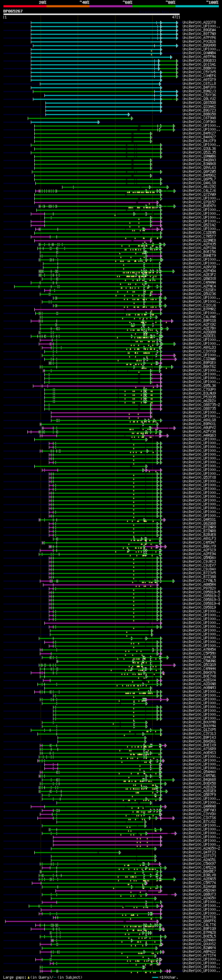
Task: Open hit UniRef100_B9GEW4
Action: [x=199, y=30]
